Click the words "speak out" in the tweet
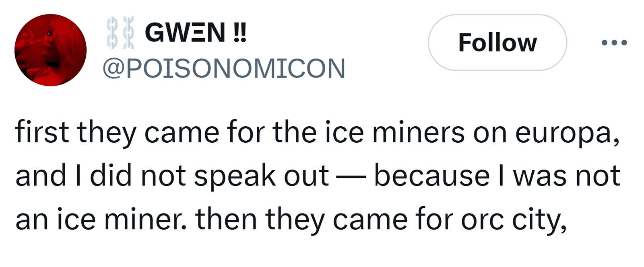 point(261,176)
